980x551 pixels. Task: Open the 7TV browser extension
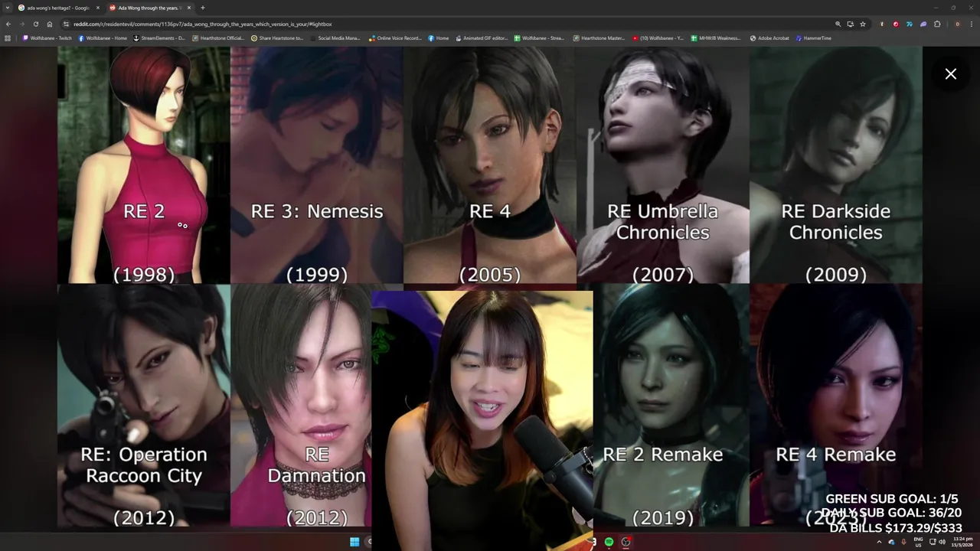pyautogui.click(x=909, y=24)
